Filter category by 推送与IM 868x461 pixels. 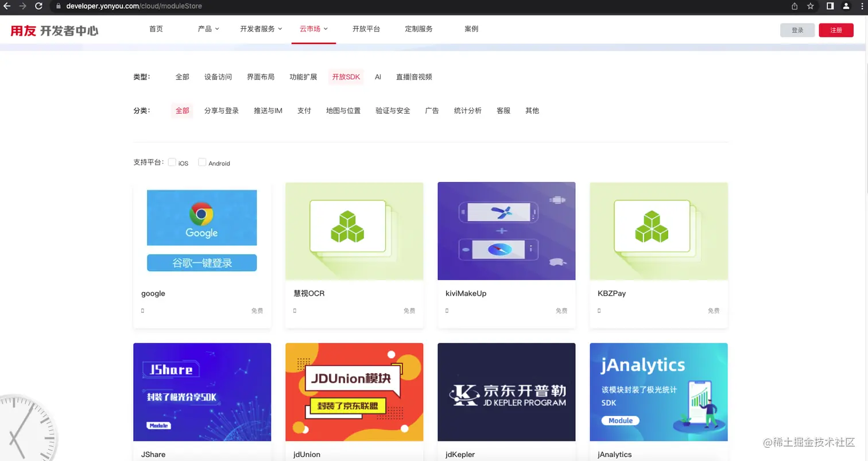click(x=268, y=111)
